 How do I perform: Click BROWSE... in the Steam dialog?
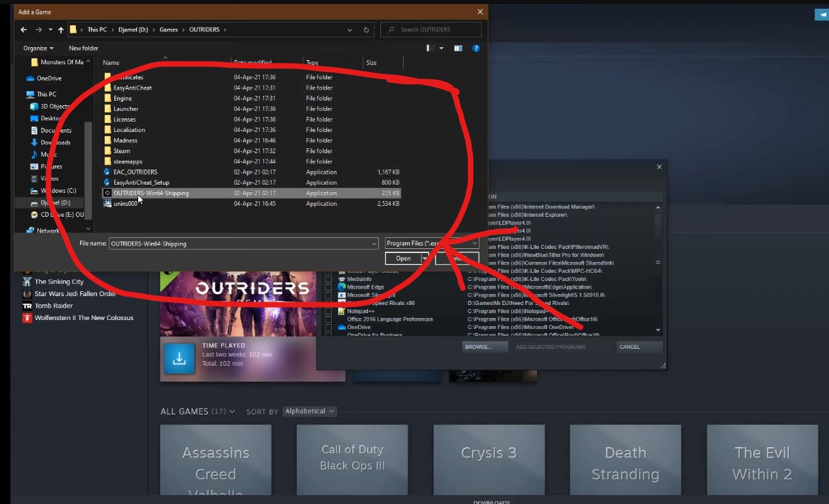(x=485, y=347)
